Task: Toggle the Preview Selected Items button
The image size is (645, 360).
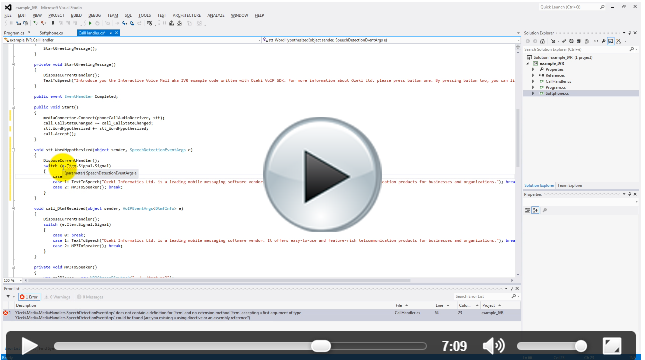Action: (x=611, y=41)
